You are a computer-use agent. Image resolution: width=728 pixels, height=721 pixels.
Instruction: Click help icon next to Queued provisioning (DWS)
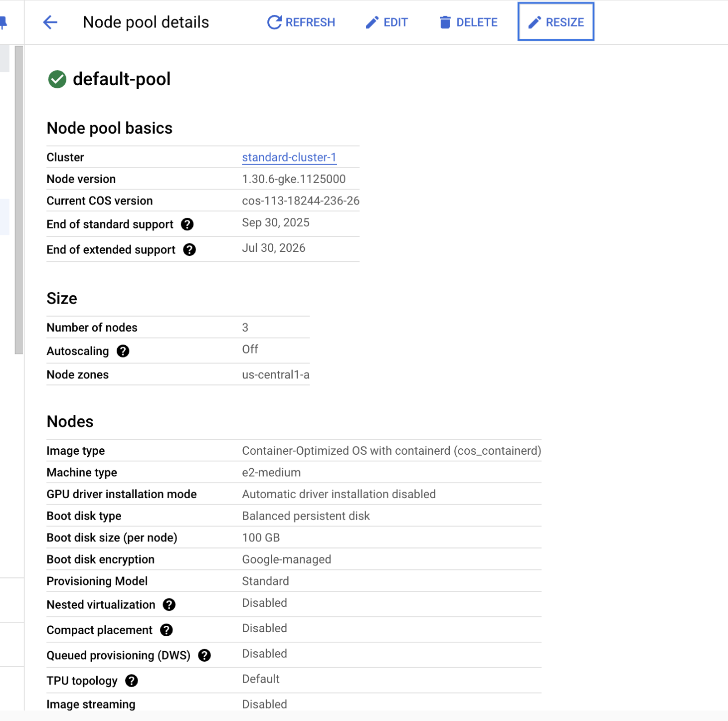point(204,656)
